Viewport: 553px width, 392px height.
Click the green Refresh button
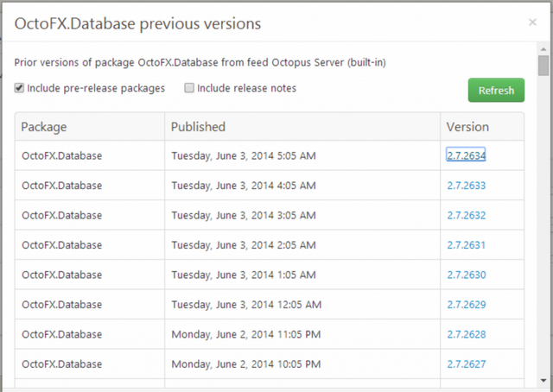pyautogui.click(x=496, y=91)
